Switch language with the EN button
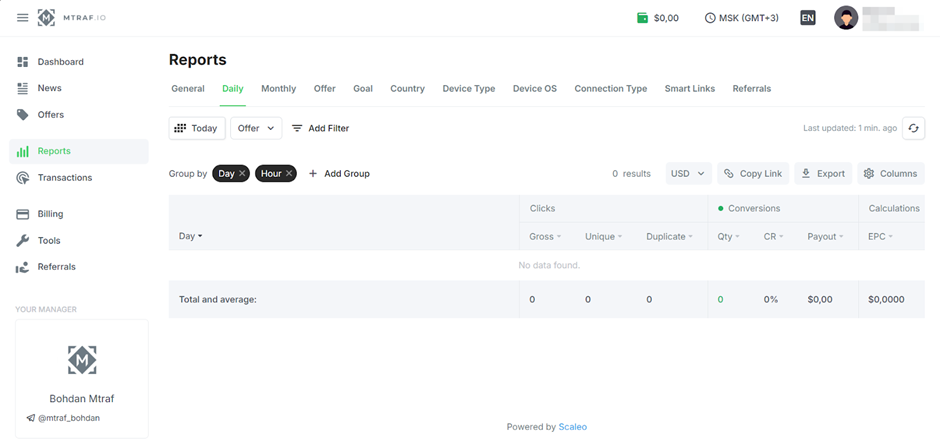Screen dimensions: 940x445 tap(808, 18)
